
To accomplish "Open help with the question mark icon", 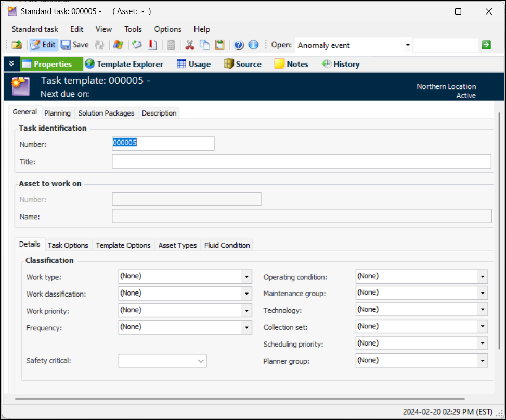I will (x=239, y=45).
